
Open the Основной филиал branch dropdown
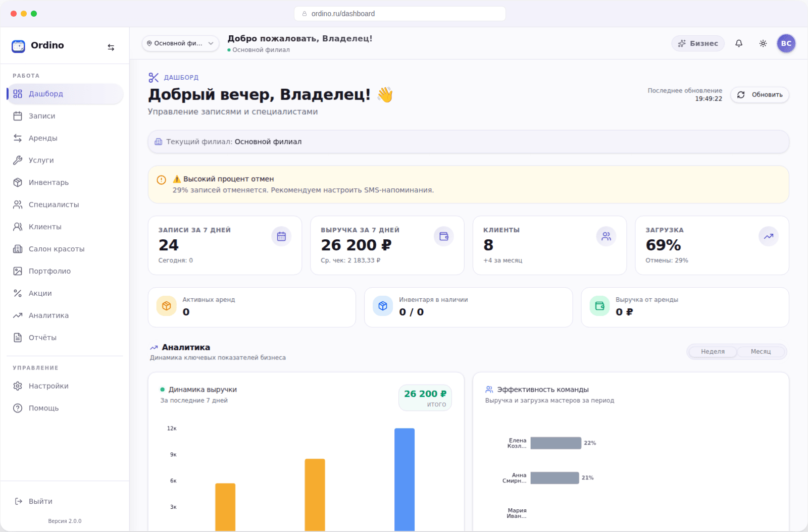pos(180,43)
